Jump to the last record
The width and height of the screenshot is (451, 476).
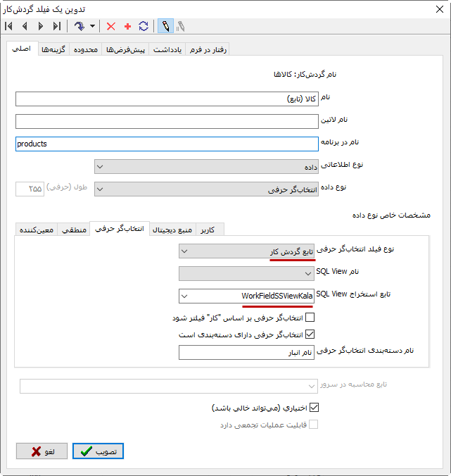(56, 26)
